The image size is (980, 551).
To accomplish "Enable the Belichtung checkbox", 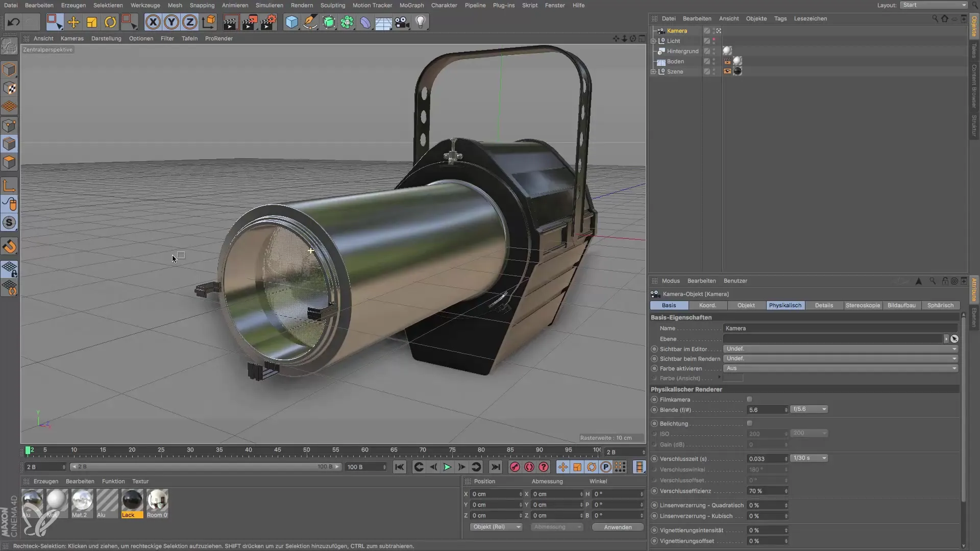I will click(749, 423).
